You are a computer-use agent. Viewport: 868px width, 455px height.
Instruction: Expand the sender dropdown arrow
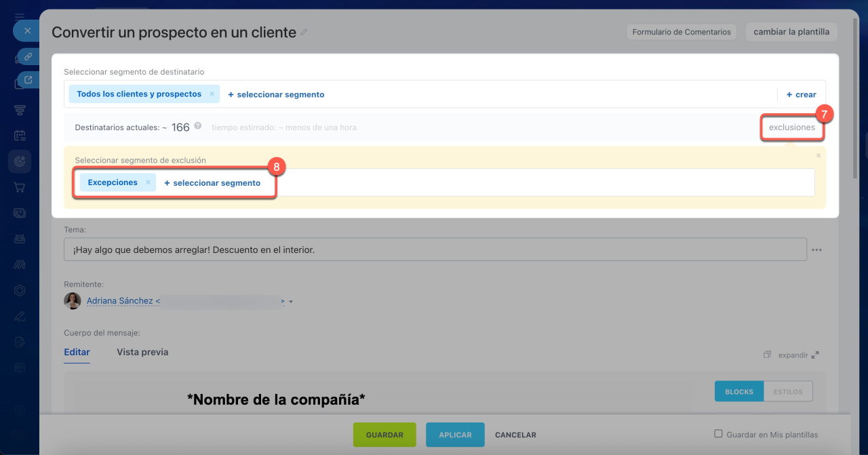pyautogui.click(x=291, y=302)
